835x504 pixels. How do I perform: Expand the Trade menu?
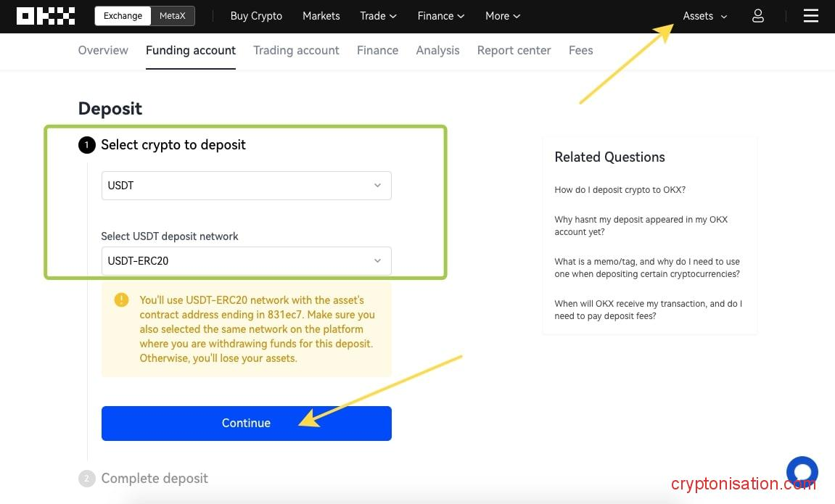coord(378,16)
